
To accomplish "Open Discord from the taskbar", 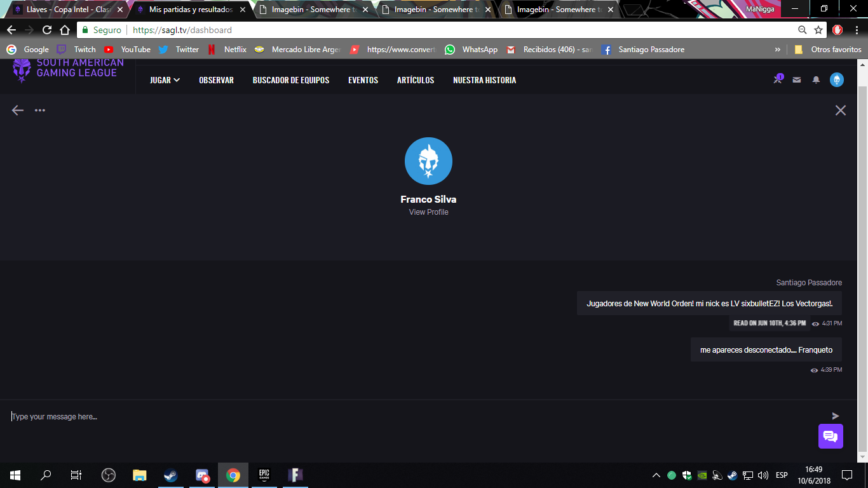I will (202, 475).
